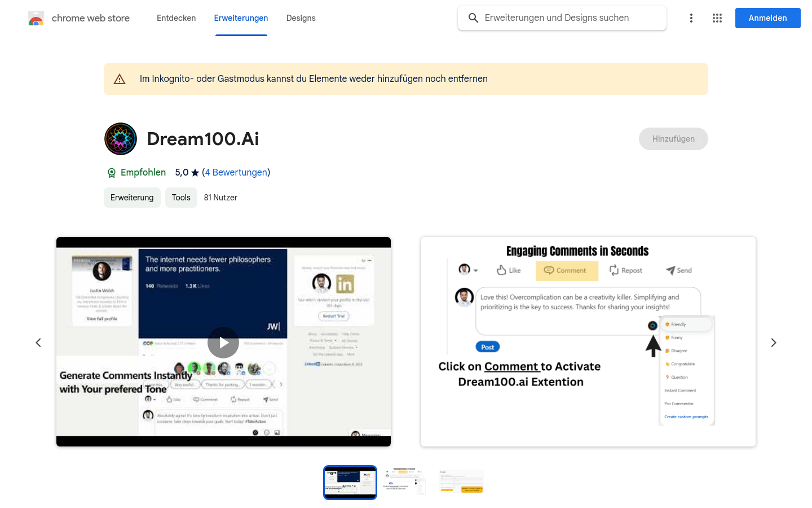Select the second carousel thumbnail
This screenshot has width=812, height=508.
pyautogui.click(x=405, y=483)
